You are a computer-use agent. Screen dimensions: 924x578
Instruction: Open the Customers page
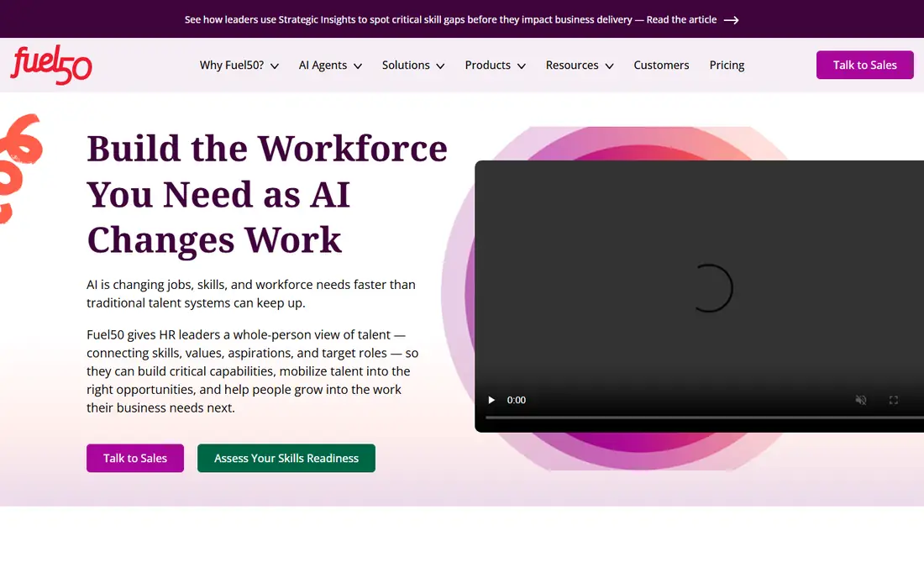[661, 66]
